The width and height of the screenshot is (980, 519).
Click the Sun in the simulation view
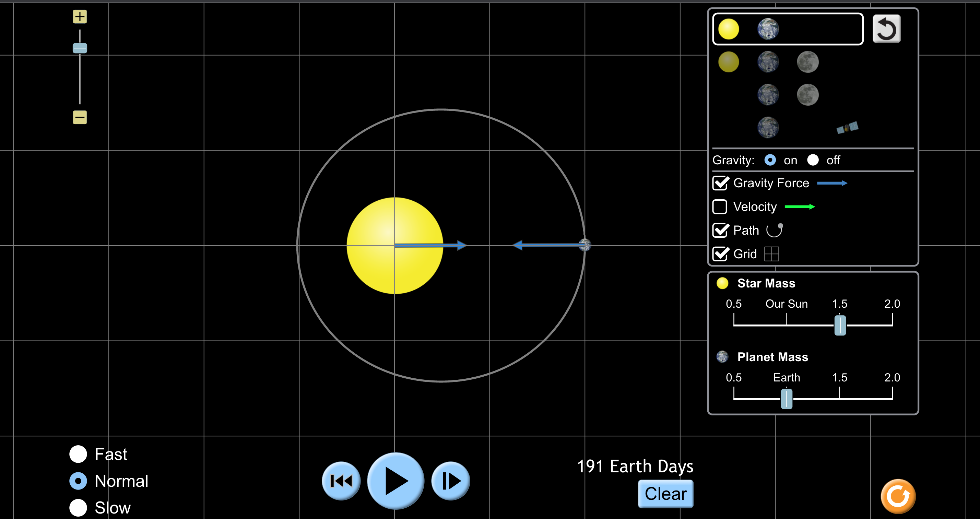(x=395, y=245)
